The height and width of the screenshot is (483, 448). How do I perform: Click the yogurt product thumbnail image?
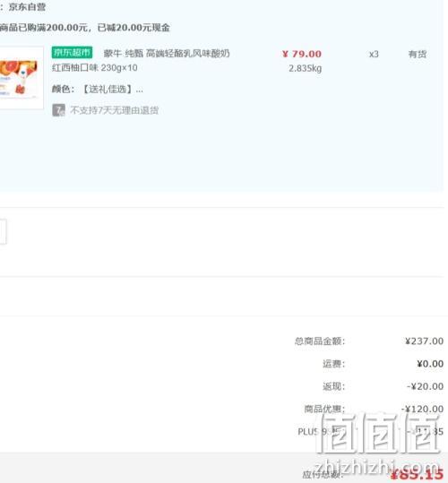point(21,78)
